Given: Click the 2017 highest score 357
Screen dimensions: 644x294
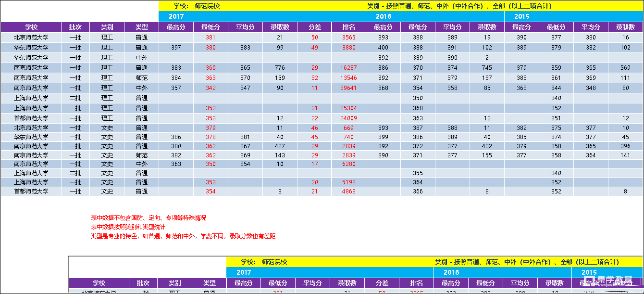Looking at the screenshot, I should pos(176,88).
